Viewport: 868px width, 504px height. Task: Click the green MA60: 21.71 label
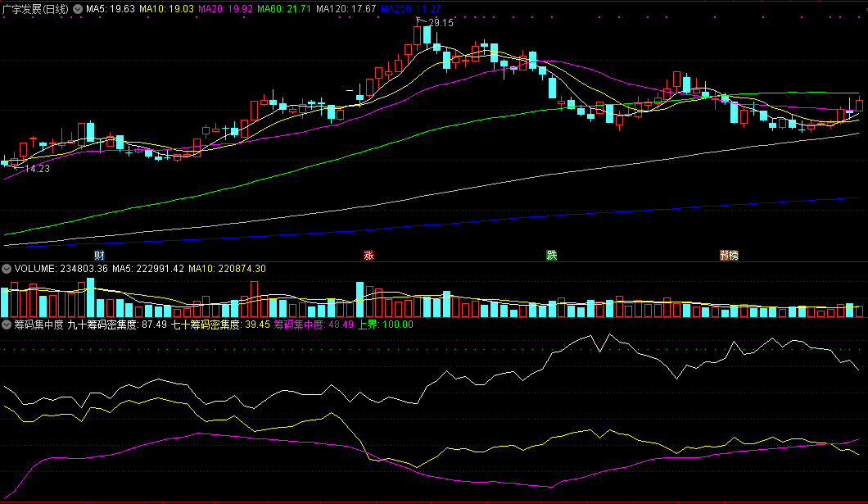point(284,9)
